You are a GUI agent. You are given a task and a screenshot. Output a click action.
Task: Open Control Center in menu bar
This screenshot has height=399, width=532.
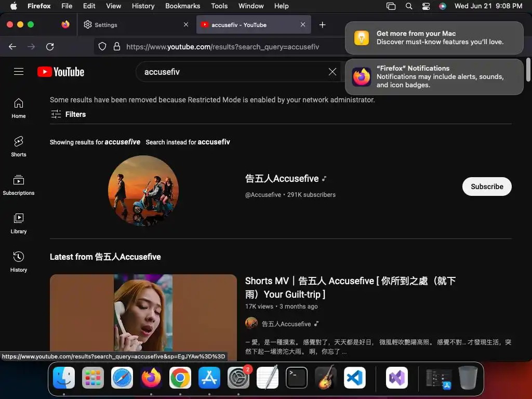(426, 6)
